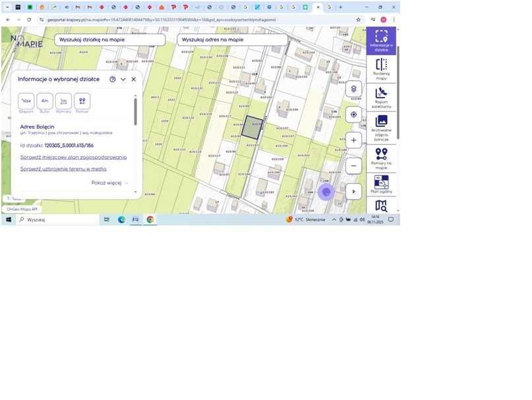The height and width of the screenshot is (400, 532).
Task: Open help for parcel information panel
Action: click(113, 79)
